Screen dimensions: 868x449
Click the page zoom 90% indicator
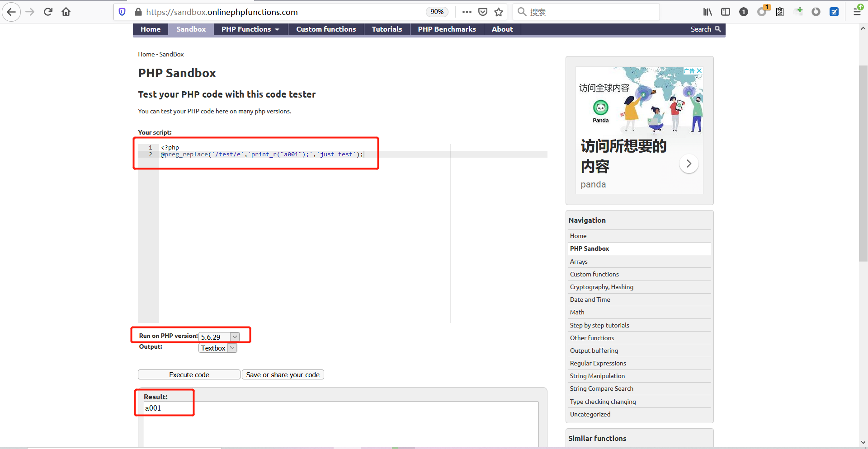(x=436, y=12)
